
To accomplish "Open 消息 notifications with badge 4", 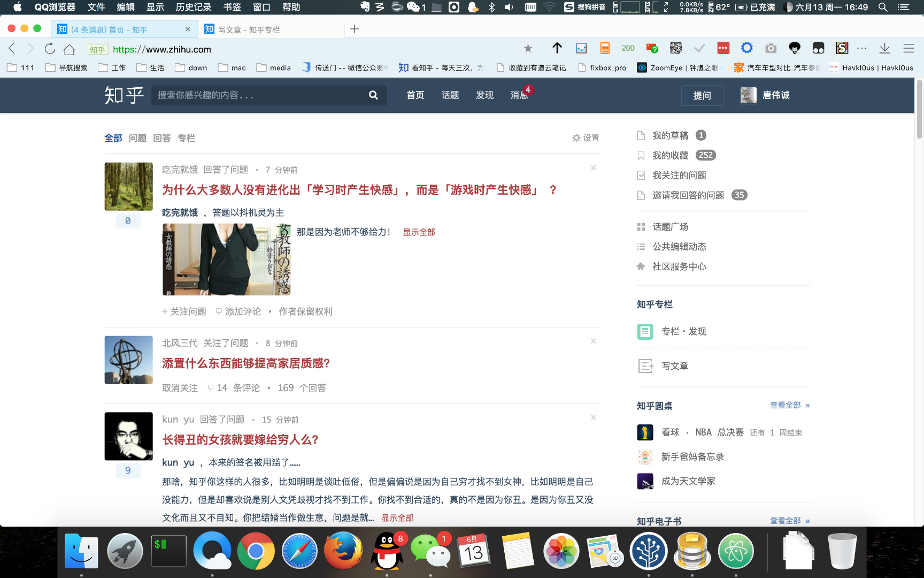I will click(x=520, y=94).
